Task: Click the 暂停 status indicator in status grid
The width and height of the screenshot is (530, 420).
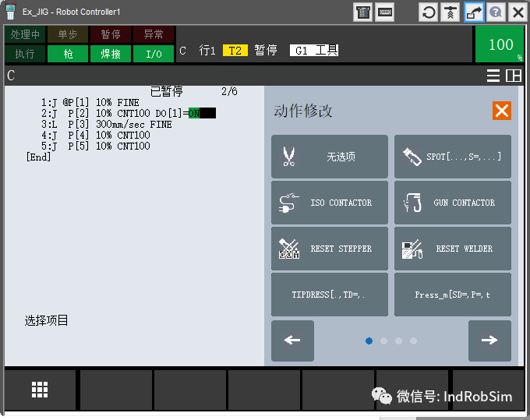Action: pyautogui.click(x=111, y=34)
